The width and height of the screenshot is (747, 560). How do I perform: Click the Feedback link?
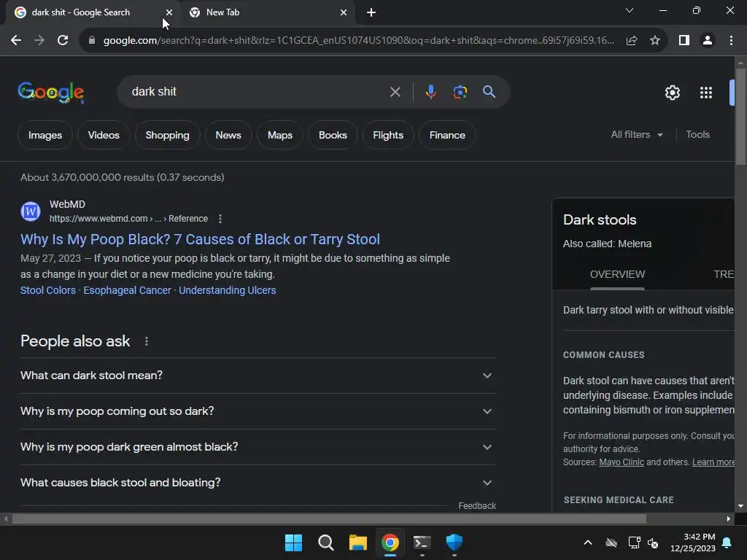coord(477,506)
